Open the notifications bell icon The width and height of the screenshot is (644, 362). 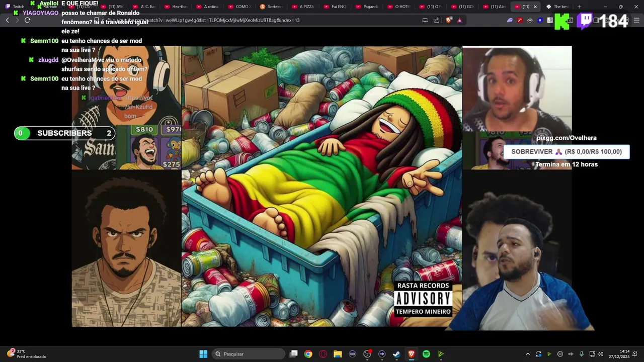point(636,354)
